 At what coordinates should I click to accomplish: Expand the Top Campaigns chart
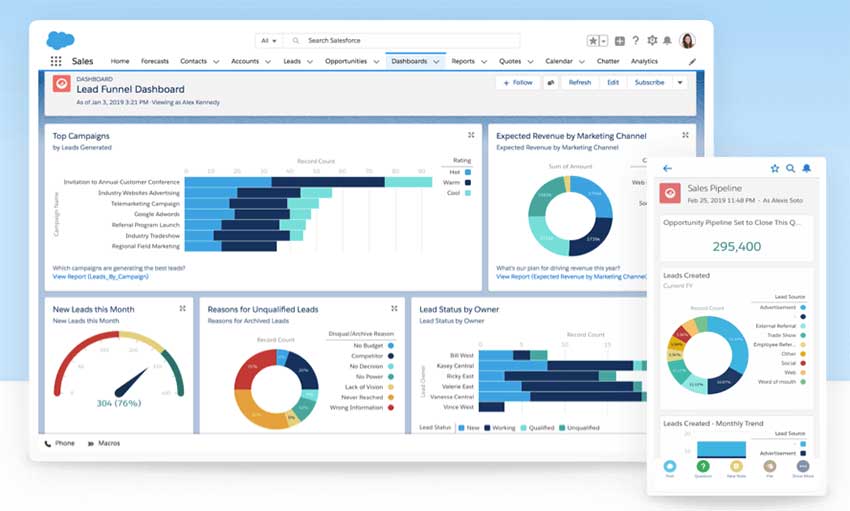pyautogui.click(x=471, y=135)
